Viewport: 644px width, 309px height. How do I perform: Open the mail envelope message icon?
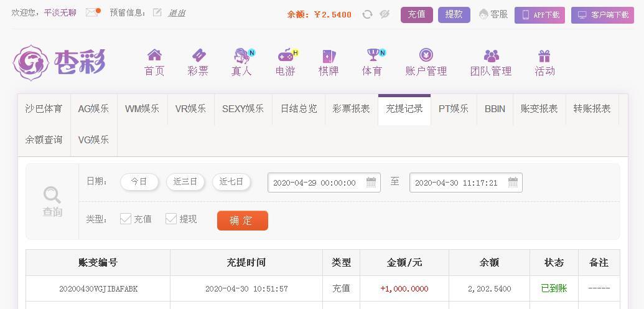point(93,12)
